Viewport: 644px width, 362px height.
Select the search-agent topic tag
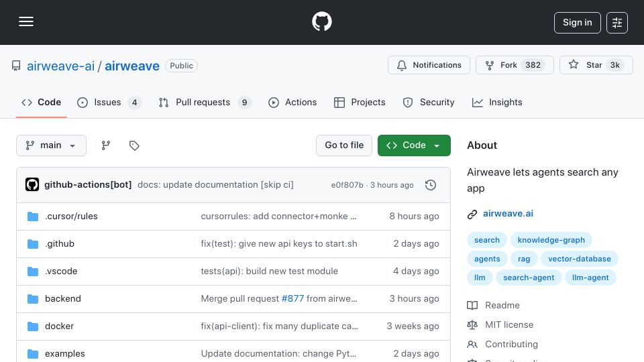pos(529,278)
